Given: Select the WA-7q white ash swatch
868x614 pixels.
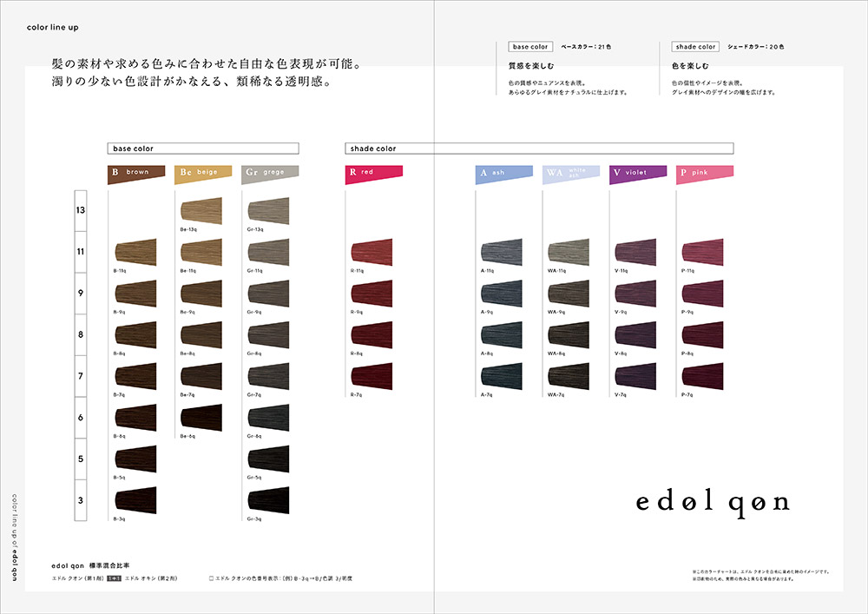Looking at the screenshot, I should 569,377.
